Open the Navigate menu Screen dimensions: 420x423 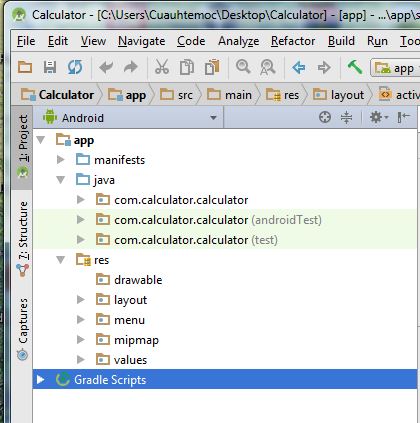coord(142,41)
